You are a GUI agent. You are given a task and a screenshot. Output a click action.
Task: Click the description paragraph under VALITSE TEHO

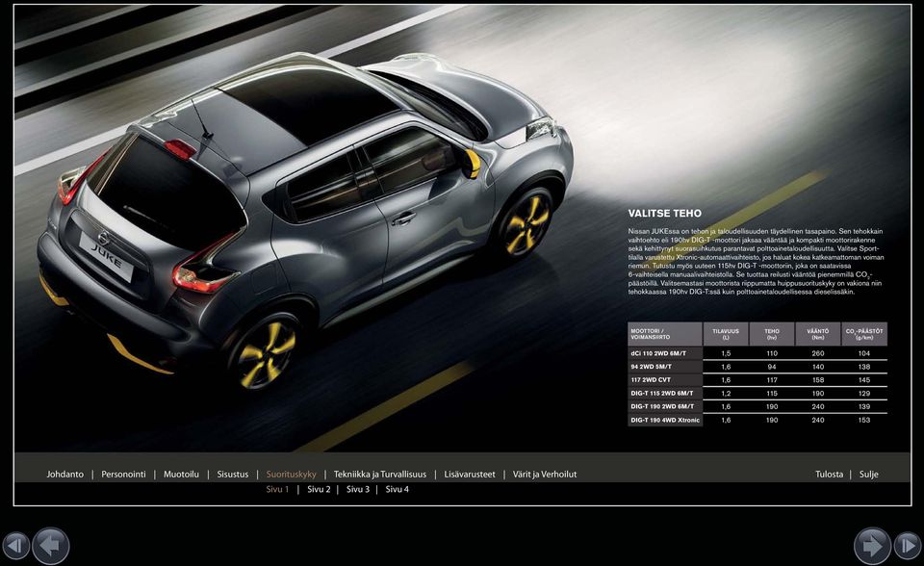(x=757, y=261)
